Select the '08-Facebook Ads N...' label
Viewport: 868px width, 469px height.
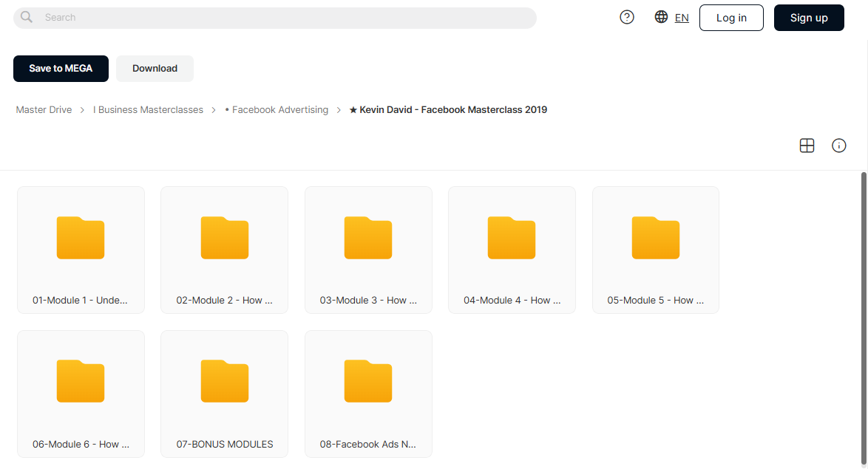(367, 444)
